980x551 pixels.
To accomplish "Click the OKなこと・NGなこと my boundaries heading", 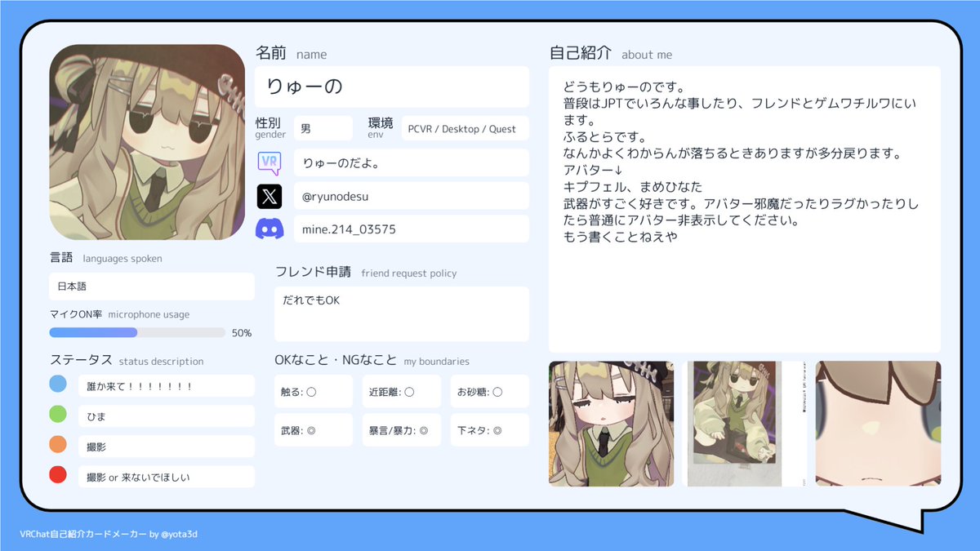I will [372, 360].
